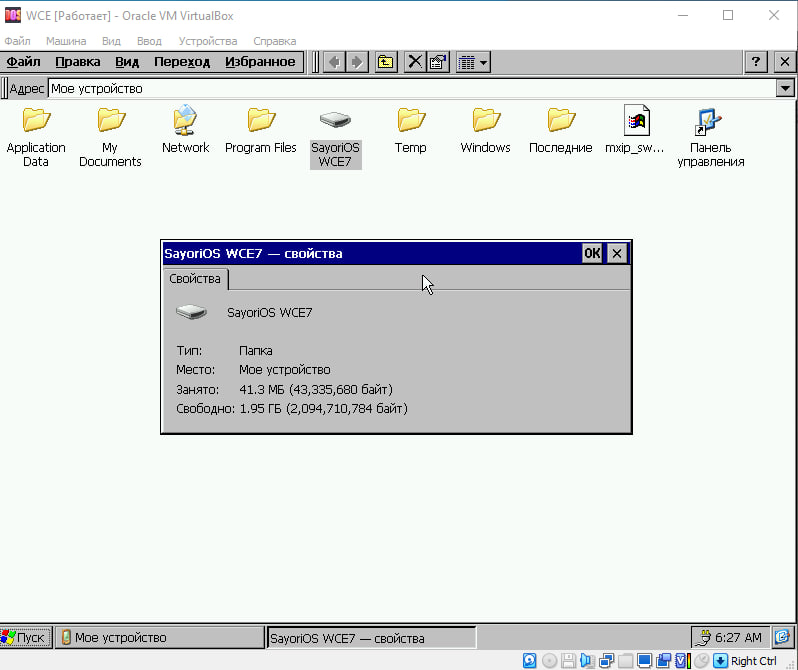Click the 6:27 AM clock

point(738,637)
